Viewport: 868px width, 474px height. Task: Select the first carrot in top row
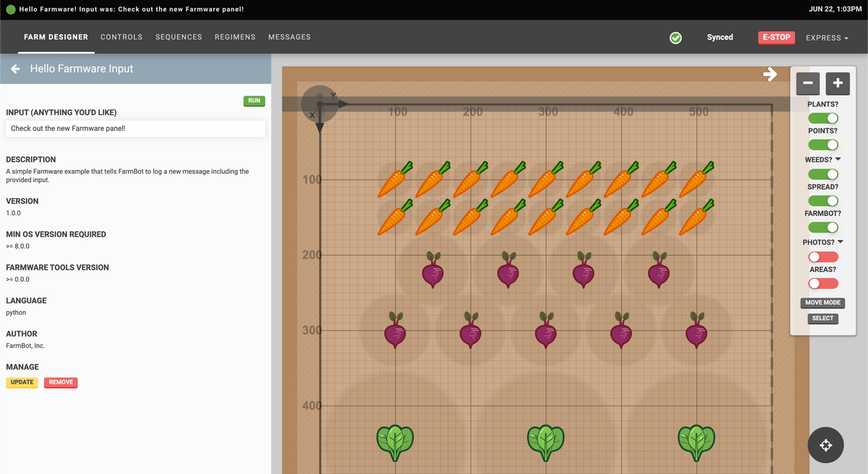click(395, 179)
